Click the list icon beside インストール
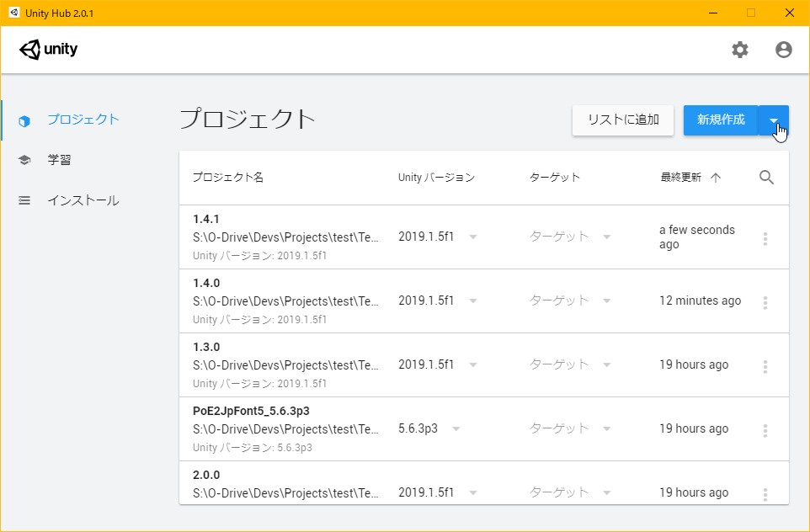Image resolution: width=810 pixels, height=532 pixels. pyautogui.click(x=24, y=200)
